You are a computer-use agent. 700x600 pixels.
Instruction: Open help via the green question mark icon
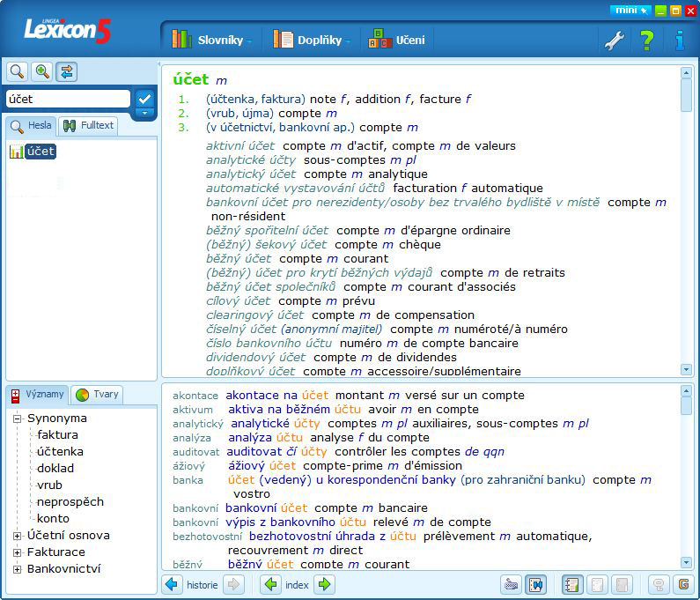[x=646, y=41]
